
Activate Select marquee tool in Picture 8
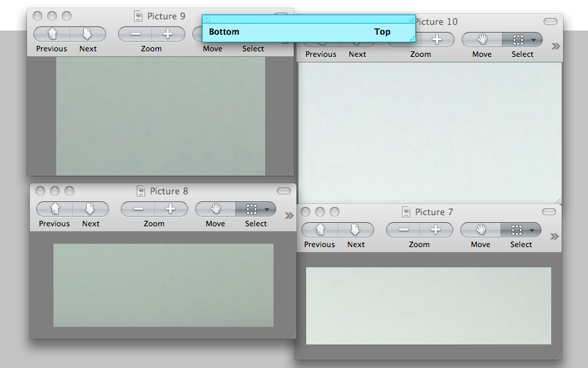coord(251,209)
